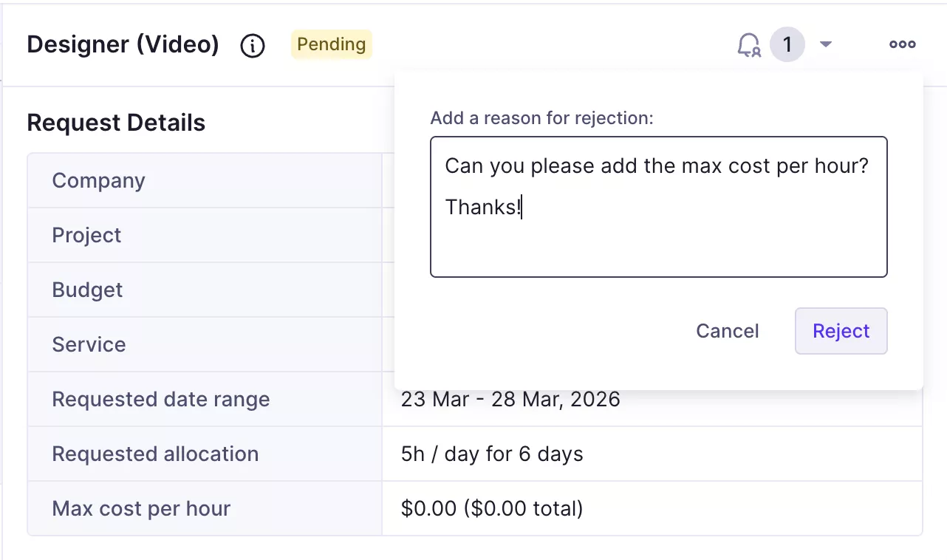Click the info icon beside Designer (Video)
The height and width of the screenshot is (560, 947).
coord(253,46)
